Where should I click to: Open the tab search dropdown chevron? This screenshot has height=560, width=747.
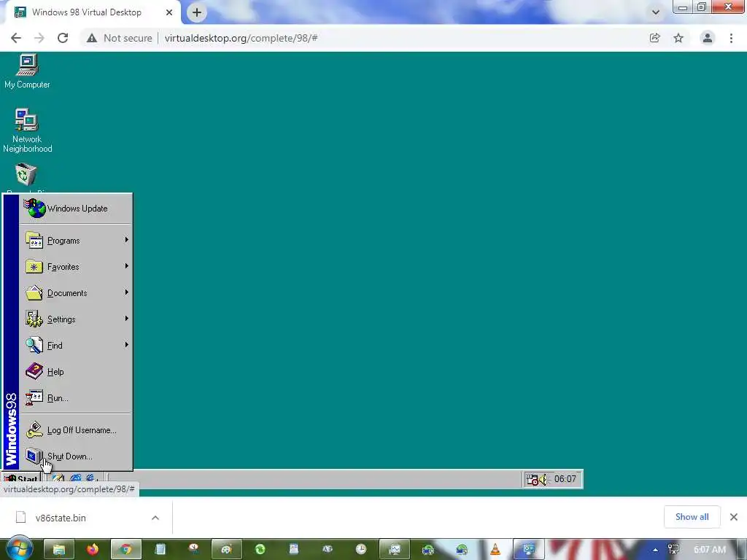point(656,12)
